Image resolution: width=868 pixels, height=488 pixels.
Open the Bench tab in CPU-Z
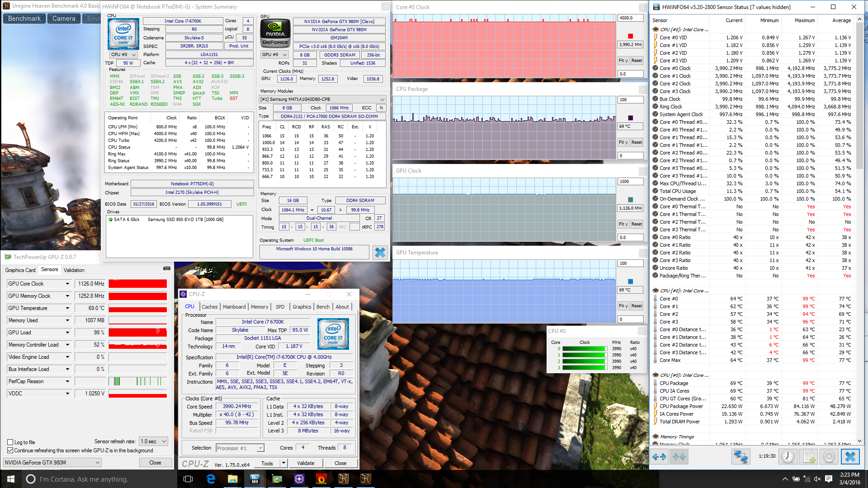click(323, 307)
